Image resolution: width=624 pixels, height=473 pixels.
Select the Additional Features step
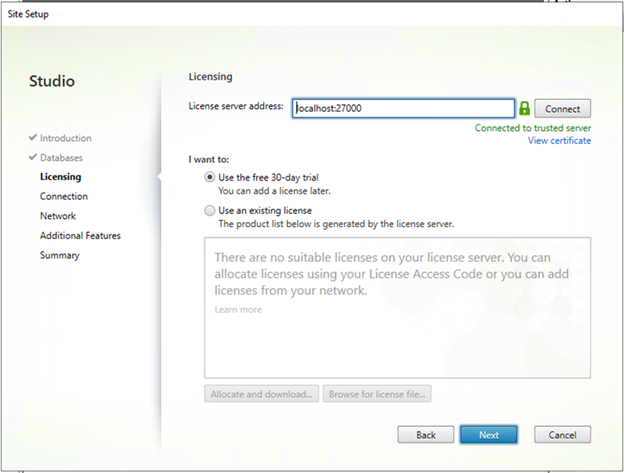click(80, 236)
